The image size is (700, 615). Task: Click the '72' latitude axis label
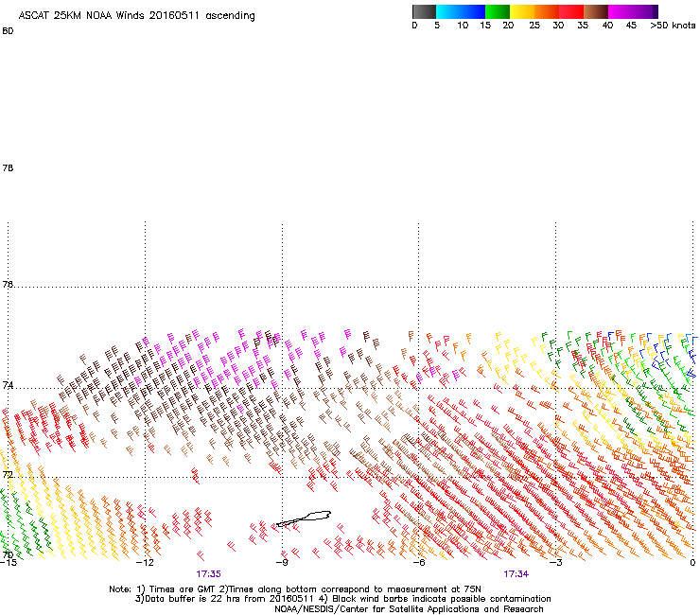click(8, 474)
